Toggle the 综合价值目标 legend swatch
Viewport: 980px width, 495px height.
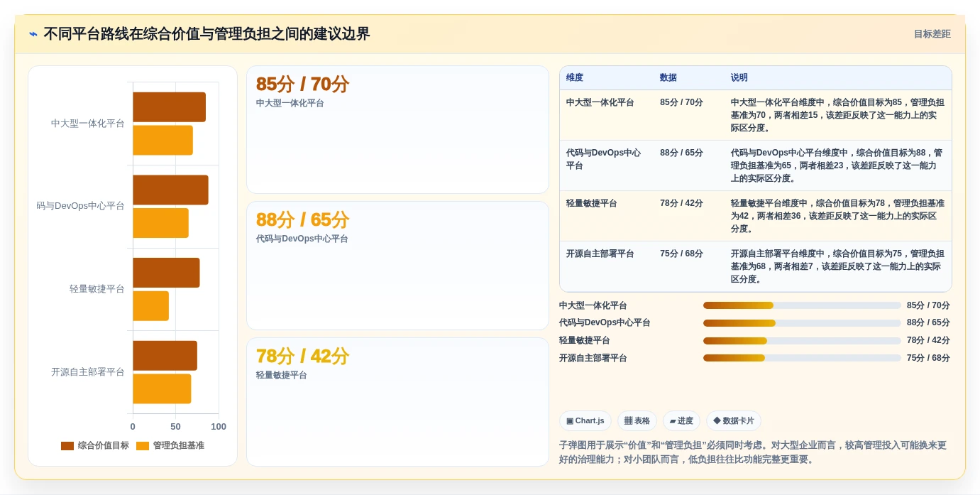click(x=67, y=446)
